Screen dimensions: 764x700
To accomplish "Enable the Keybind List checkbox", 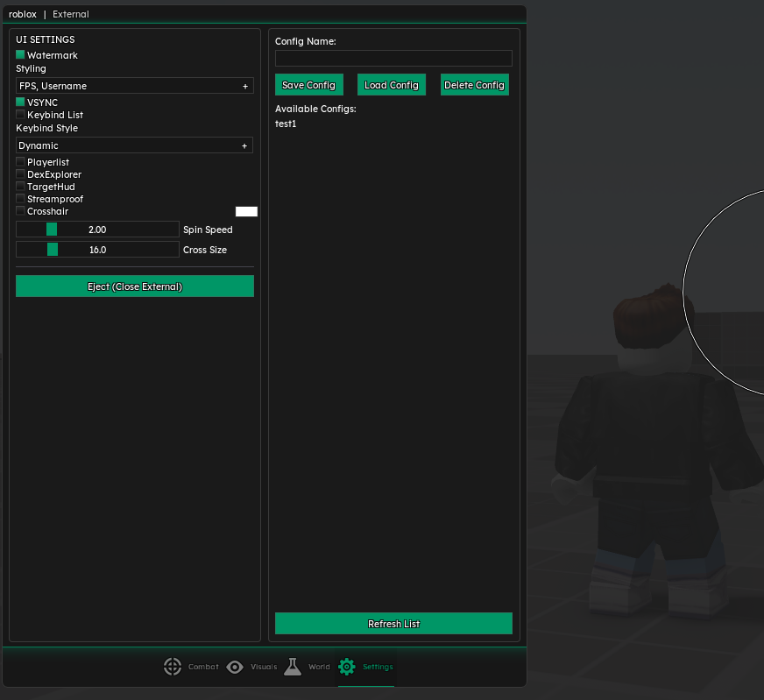I will point(20,115).
